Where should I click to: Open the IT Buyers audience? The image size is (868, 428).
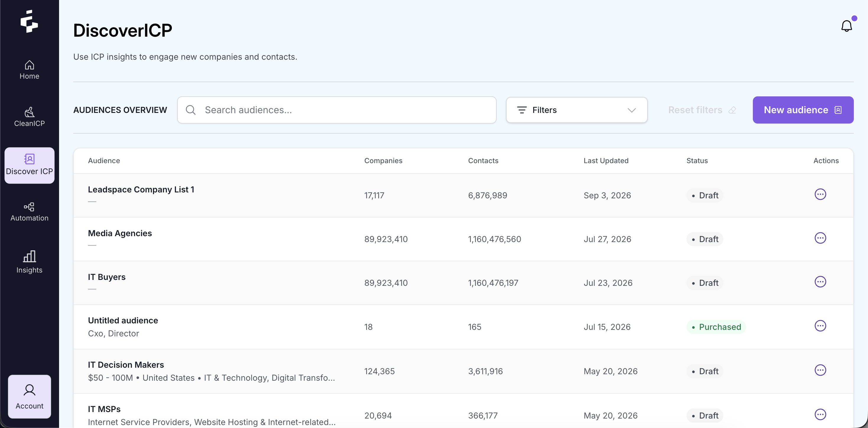107,277
